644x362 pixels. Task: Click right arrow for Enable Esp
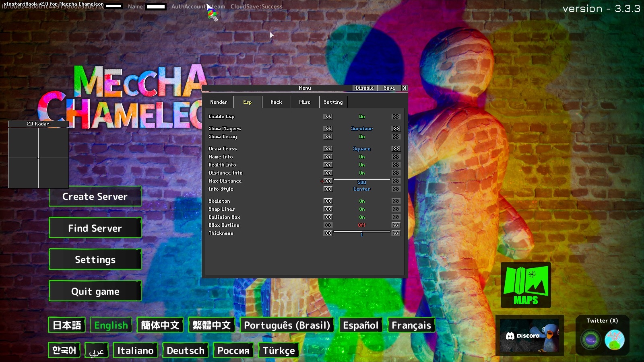tap(396, 117)
